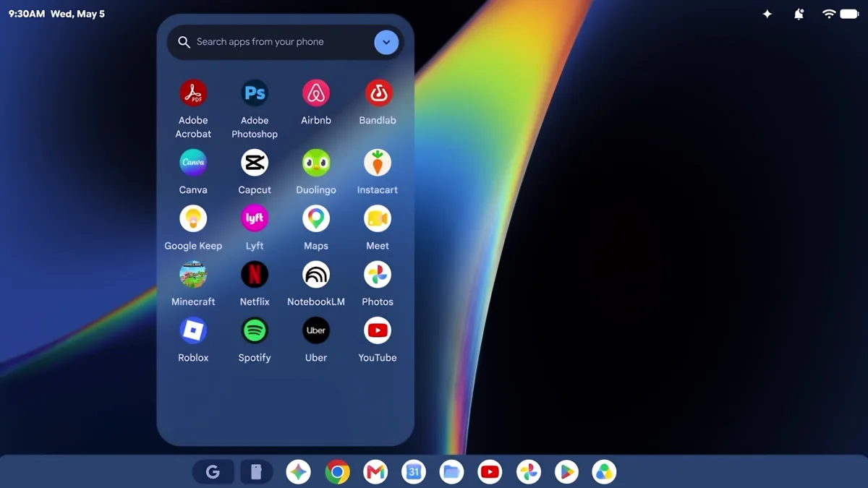868x488 pixels.
Task: Open the Duolingo owl icon
Action: [x=316, y=163]
